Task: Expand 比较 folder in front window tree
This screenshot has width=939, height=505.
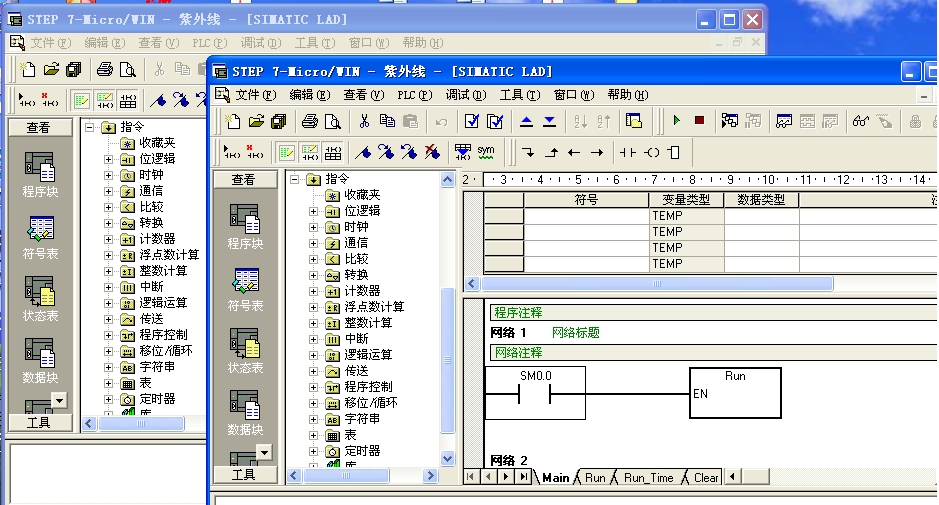Action: coord(313,259)
